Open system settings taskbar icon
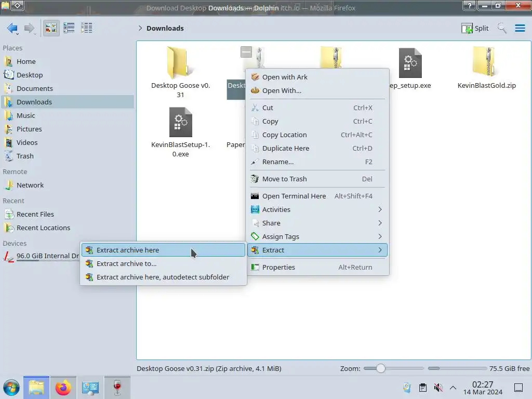532x399 pixels. (x=90, y=388)
